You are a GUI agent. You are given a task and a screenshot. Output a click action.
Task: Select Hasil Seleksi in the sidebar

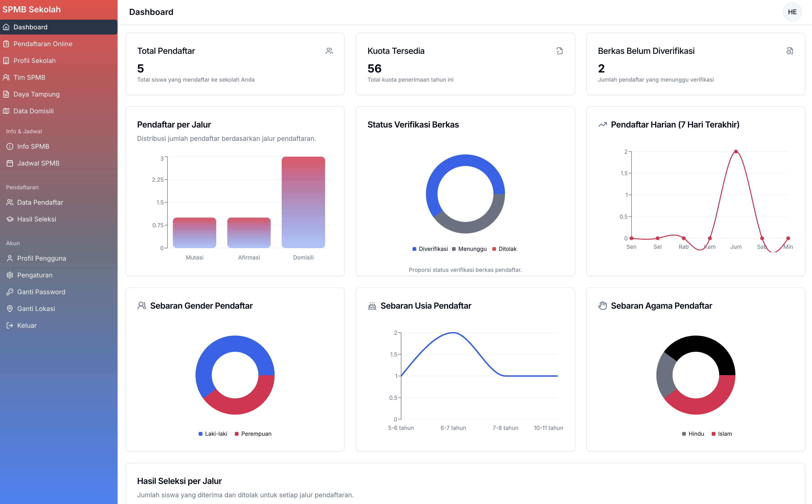[x=37, y=219]
